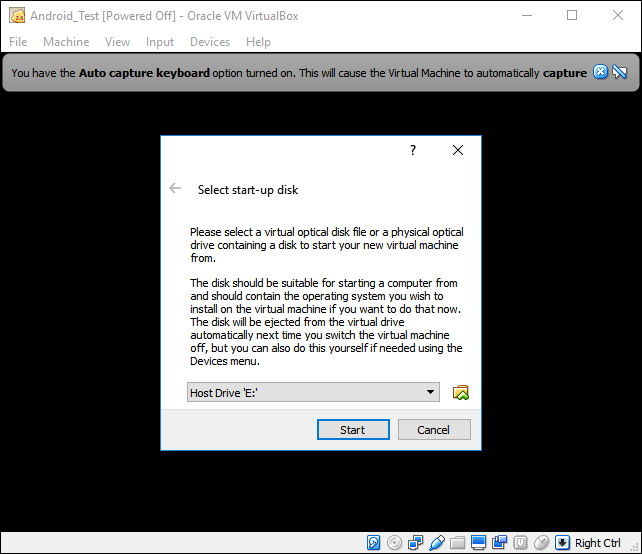
Task: Click the mouse integration icon in status bar
Action: coord(541,543)
